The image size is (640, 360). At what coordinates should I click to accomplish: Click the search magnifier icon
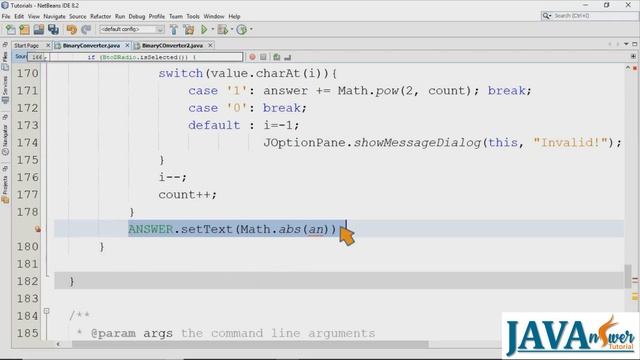coord(546,16)
